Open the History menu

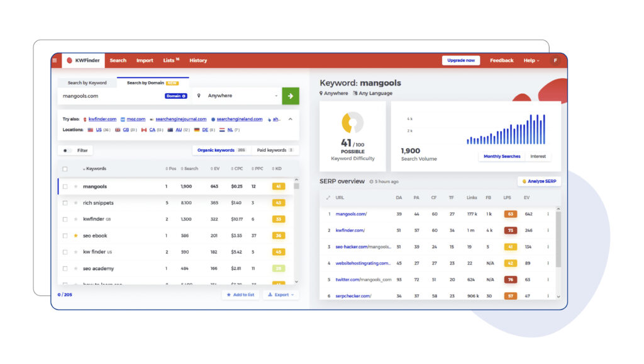(x=198, y=60)
